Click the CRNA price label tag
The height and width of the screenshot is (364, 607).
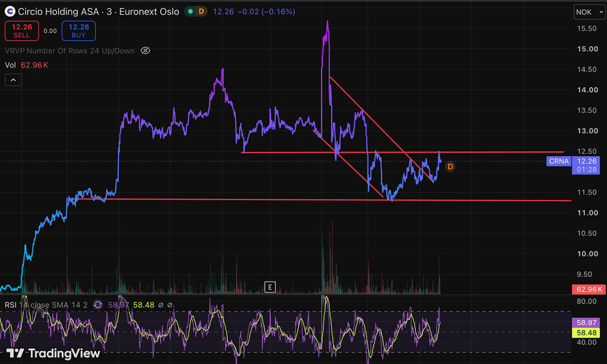coord(559,161)
